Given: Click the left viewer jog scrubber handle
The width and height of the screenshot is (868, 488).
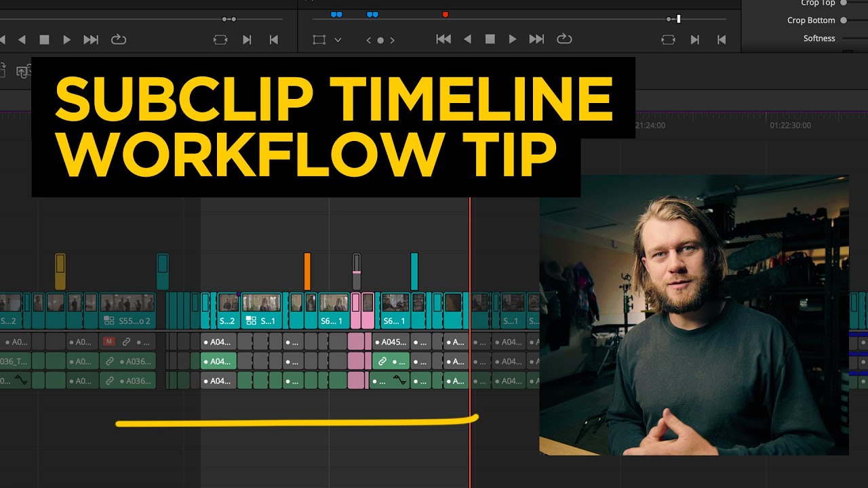Looking at the screenshot, I should tap(229, 19).
